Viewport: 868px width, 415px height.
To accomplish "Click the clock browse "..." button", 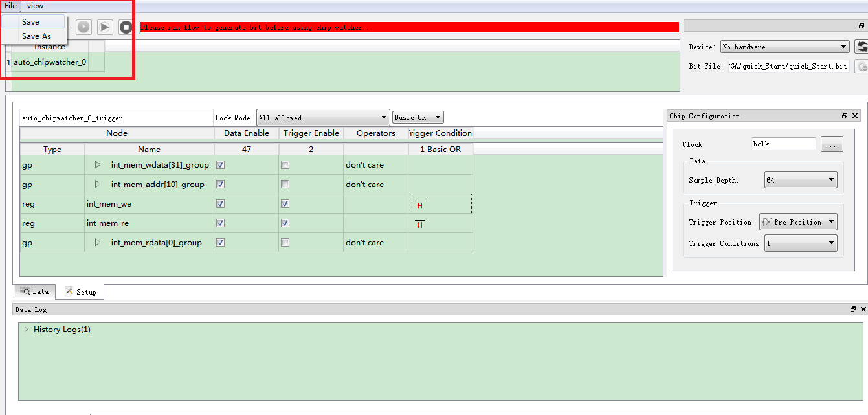I will [x=832, y=144].
